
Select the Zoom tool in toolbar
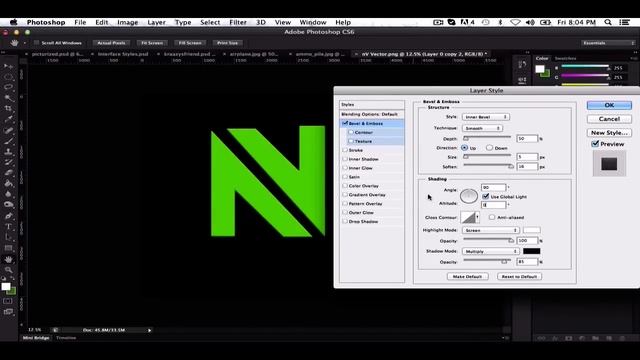click(x=8, y=270)
